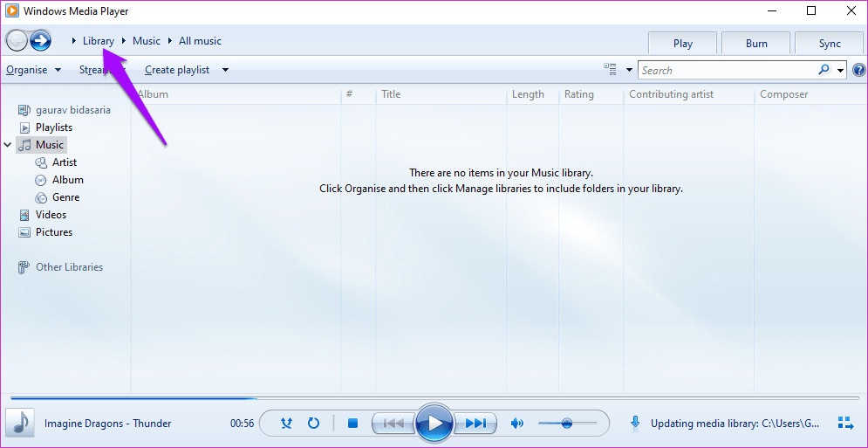Go to previous track

[393, 423]
